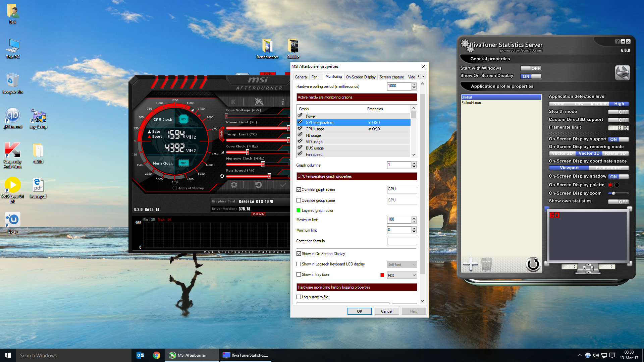
Task: Switch to the On-Screen Display tab
Action: pyautogui.click(x=361, y=77)
